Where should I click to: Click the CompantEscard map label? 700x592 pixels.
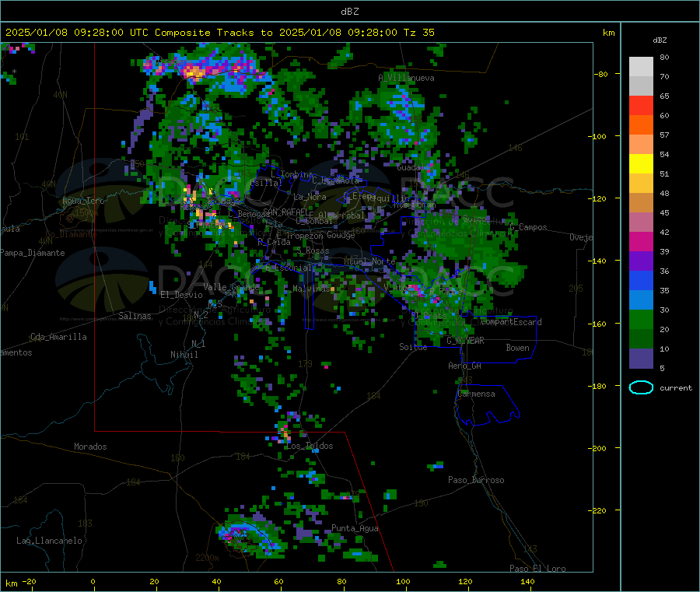click(511, 322)
